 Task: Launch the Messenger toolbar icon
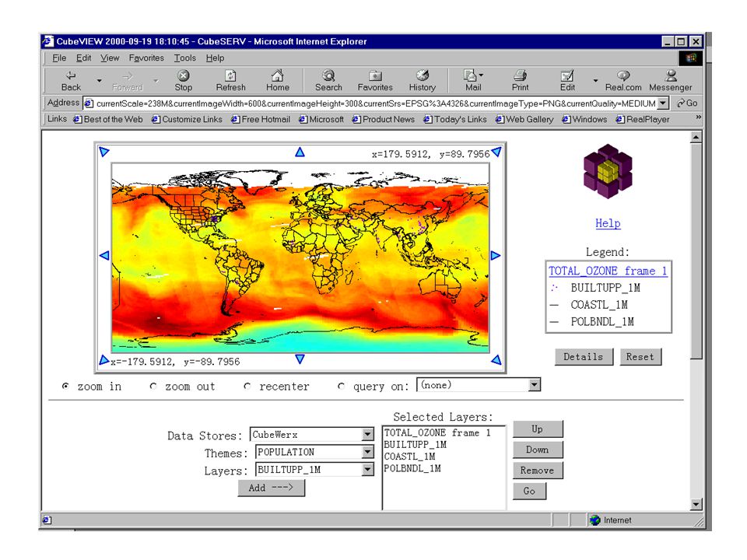(x=670, y=80)
